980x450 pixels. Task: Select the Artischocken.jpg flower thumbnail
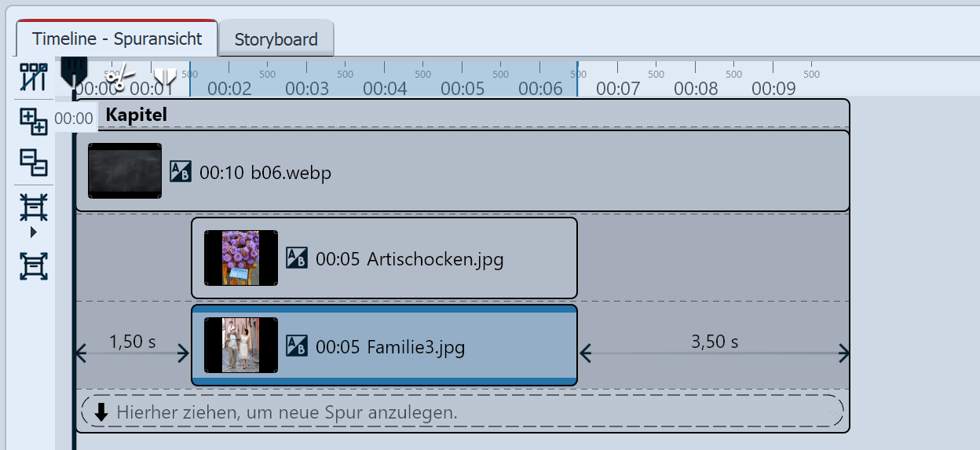tap(240, 258)
